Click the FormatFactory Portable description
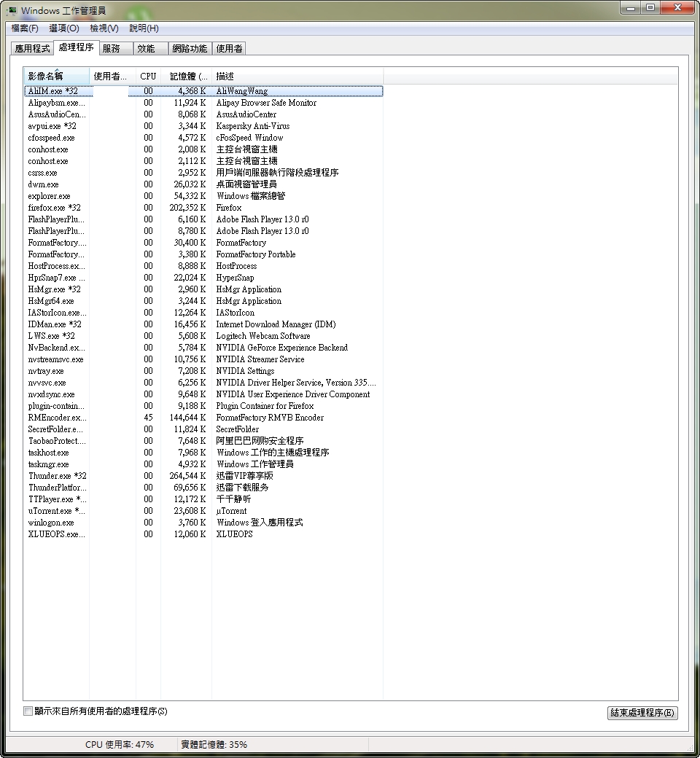Image resolution: width=700 pixels, height=758 pixels. point(256,254)
